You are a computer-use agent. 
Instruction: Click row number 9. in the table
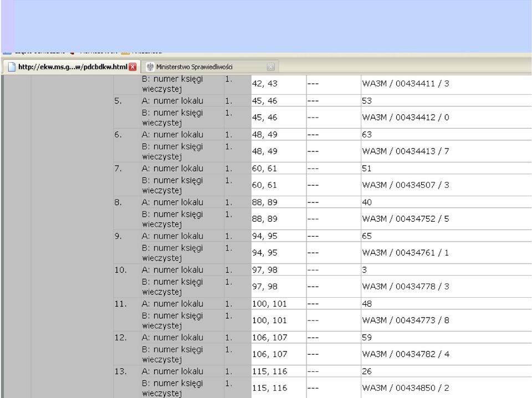[118, 236]
